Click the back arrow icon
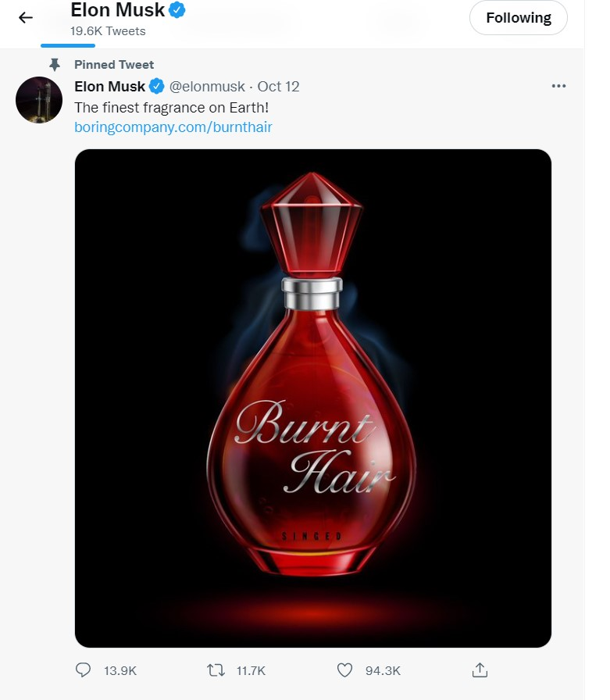This screenshot has height=700, width=610. click(26, 17)
